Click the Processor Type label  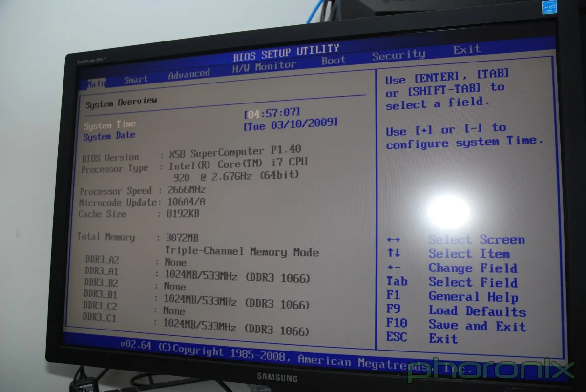114,169
